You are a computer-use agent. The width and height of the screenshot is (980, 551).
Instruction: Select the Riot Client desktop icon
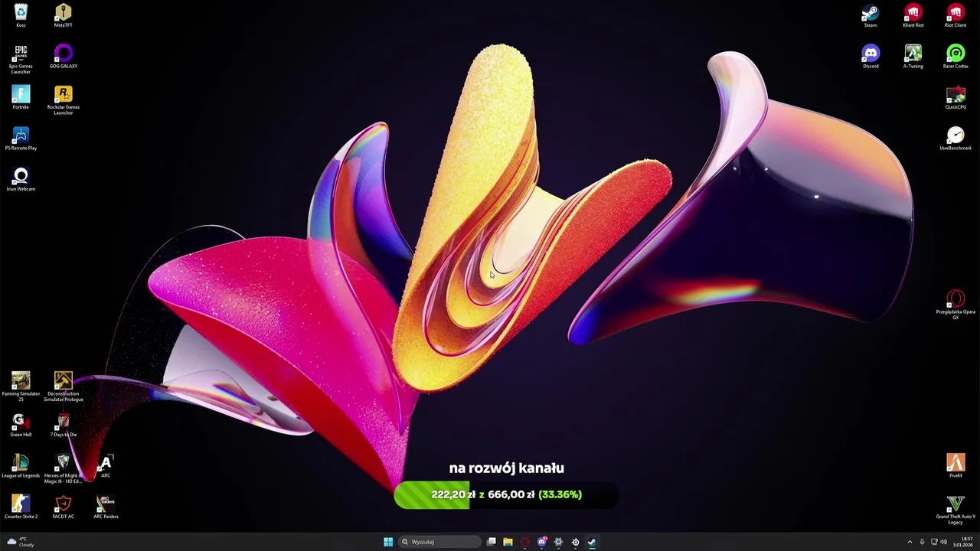coord(955,15)
